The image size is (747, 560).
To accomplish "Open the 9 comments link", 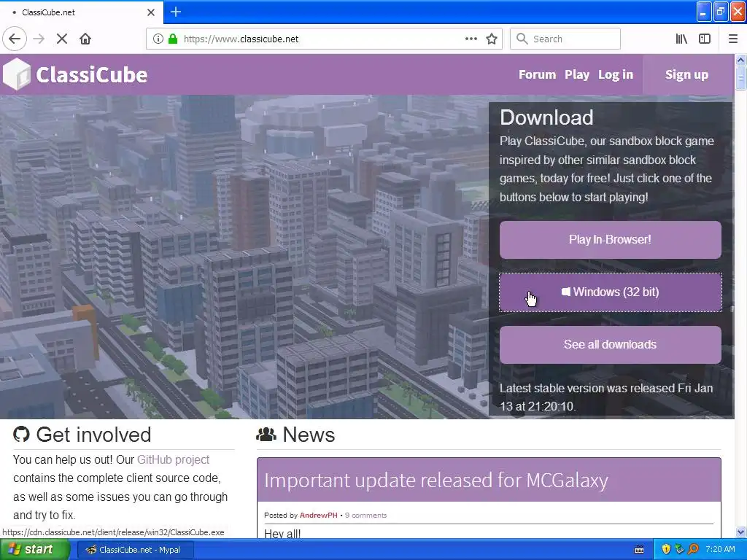I will 366,516.
